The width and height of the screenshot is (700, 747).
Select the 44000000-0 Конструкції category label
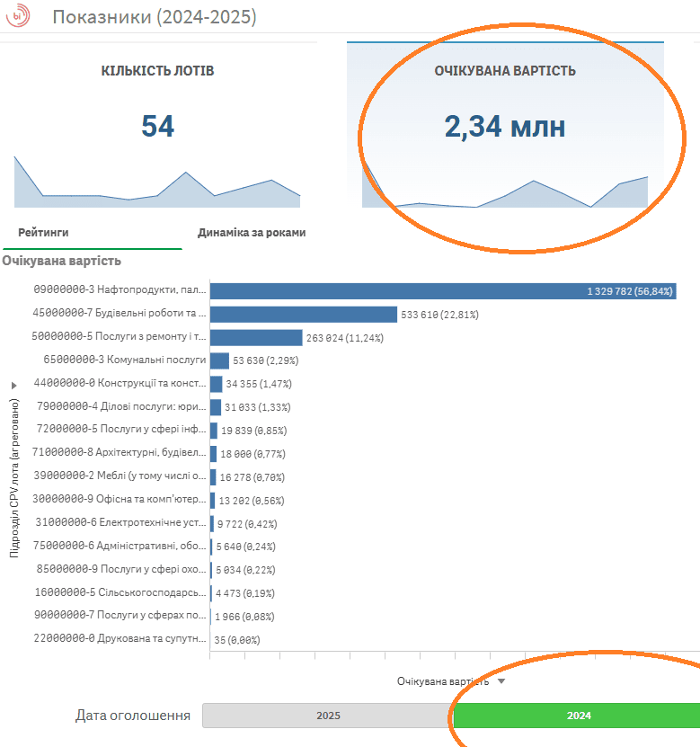pos(120,383)
